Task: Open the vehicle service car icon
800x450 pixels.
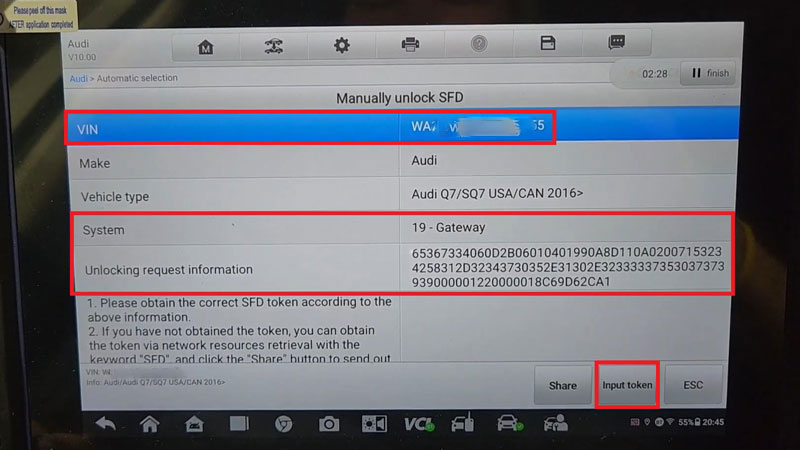Action: pos(509,423)
